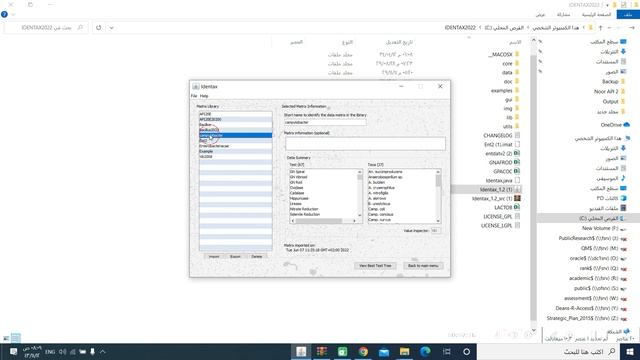
Task: Open Noor API 2 folder in navigation pane
Action: click(x=610, y=91)
